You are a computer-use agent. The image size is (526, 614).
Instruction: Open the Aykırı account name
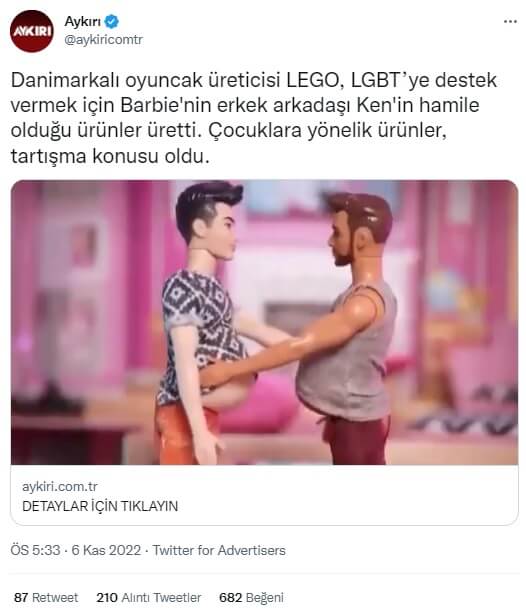[82, 22]
